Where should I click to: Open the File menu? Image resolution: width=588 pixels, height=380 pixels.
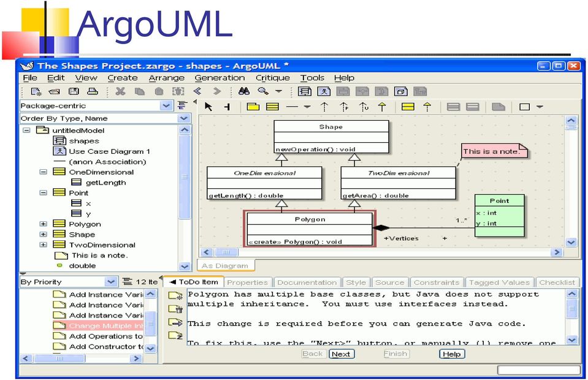point(30,78)
